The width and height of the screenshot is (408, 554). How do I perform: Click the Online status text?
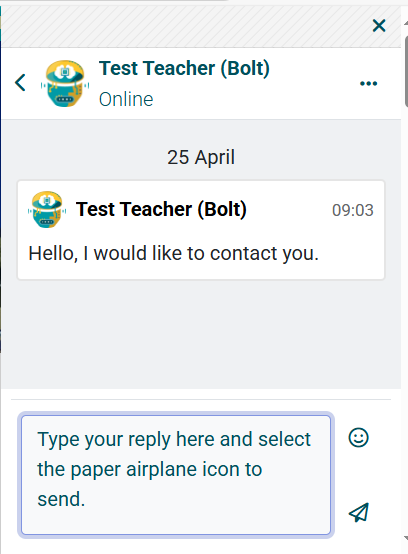[x=126, y=99]
